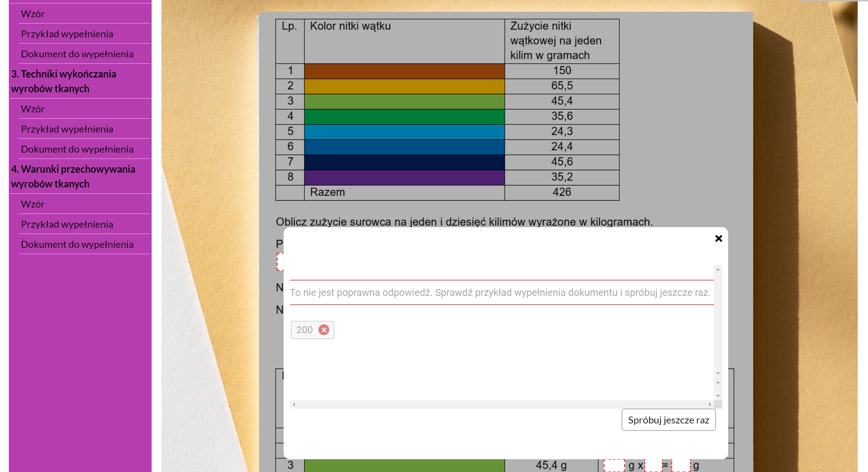868x472 pixels.
Task: Click the brown color bar in table row 1
Action: [x=404, y=71]
